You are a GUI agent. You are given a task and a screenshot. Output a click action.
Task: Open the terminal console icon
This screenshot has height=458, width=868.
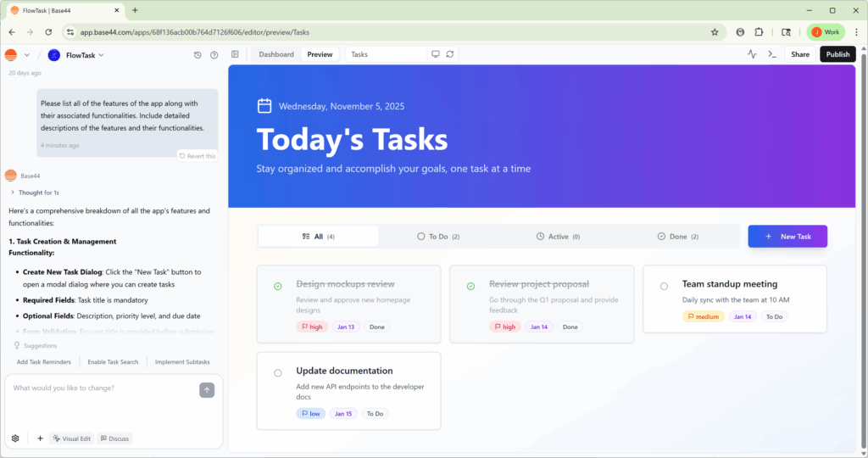point(772,54)
